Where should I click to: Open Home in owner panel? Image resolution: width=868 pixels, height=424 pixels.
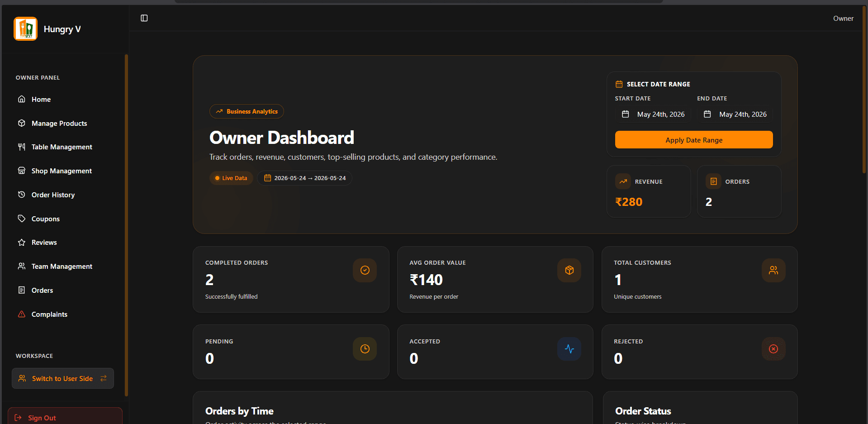click(63, 99)
